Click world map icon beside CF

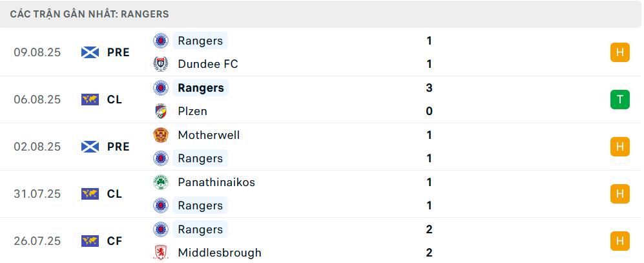point(90,241)
